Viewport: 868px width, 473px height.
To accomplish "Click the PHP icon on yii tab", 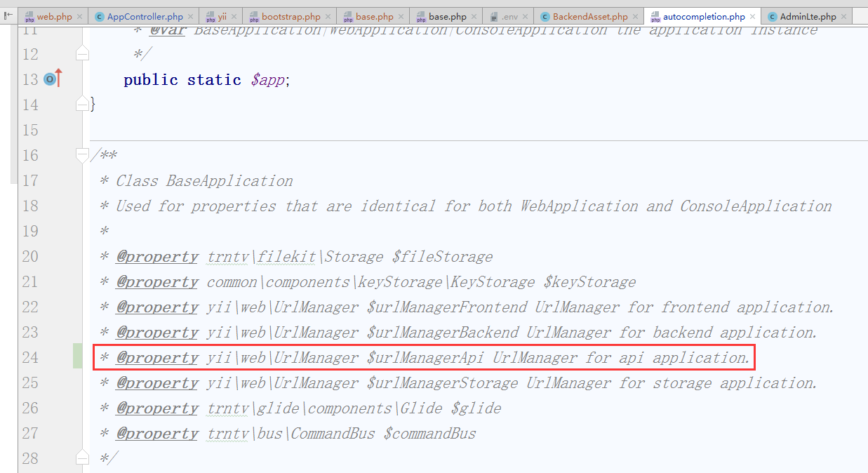I will click(x=211, y=17).
